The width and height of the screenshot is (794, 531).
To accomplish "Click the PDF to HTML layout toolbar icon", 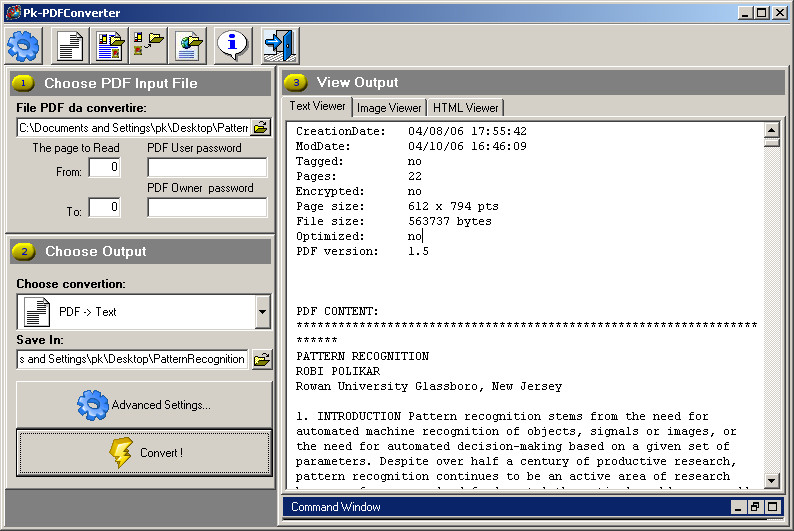I will [110, 46].
